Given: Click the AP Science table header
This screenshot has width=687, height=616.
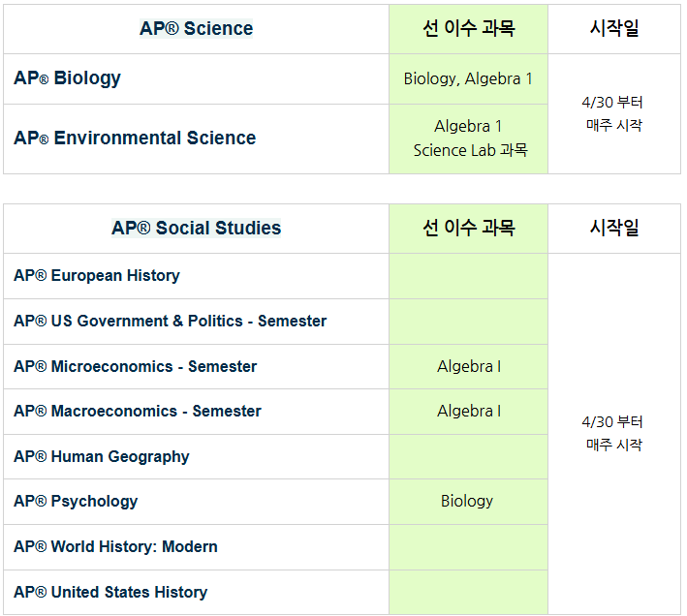Looking at the screenshot, I should (x=196, y=29).
